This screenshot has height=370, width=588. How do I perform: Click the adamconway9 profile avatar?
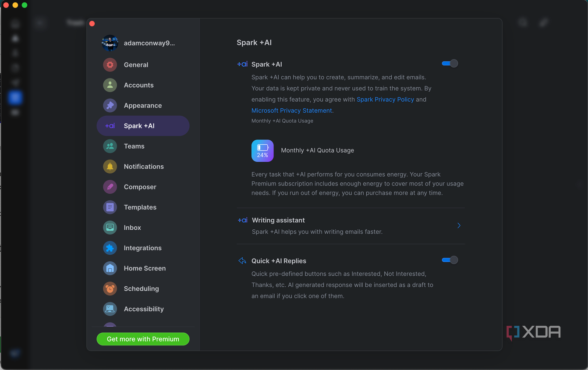[x=110, y=43]
